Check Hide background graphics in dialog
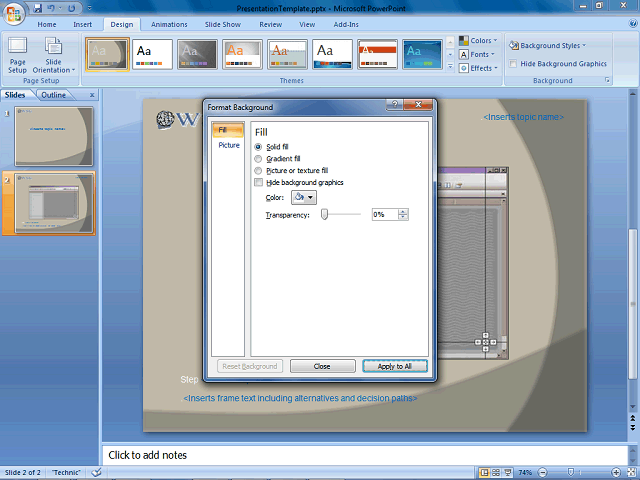640x480 pixels. (258, 182)
